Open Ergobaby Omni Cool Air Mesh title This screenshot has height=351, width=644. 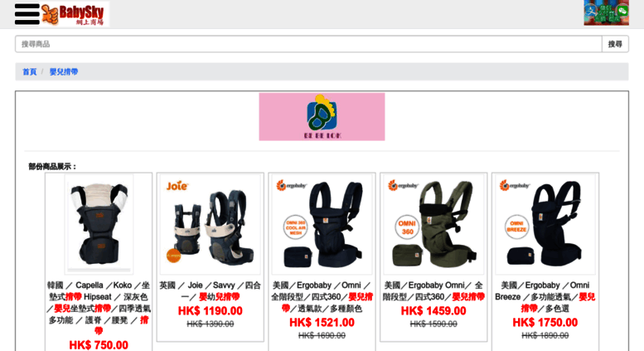point(322,297)
